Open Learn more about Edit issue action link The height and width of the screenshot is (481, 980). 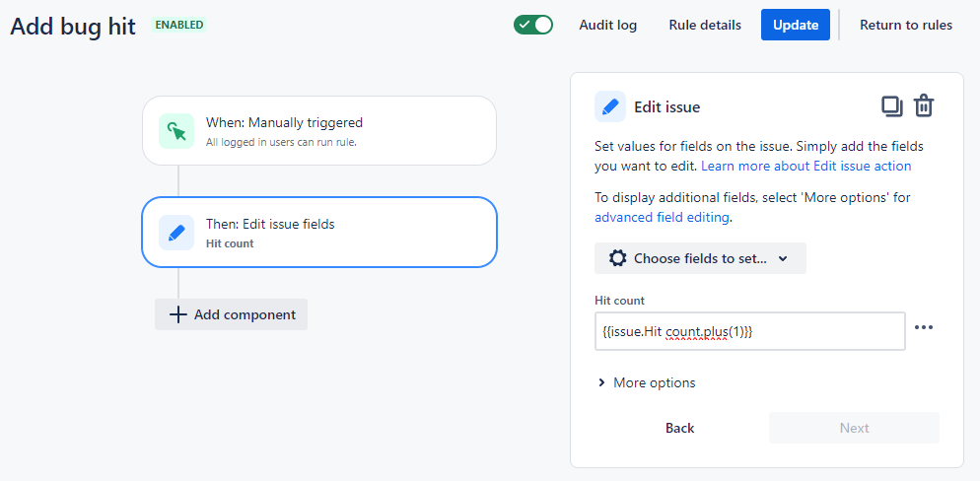point(805,166)
